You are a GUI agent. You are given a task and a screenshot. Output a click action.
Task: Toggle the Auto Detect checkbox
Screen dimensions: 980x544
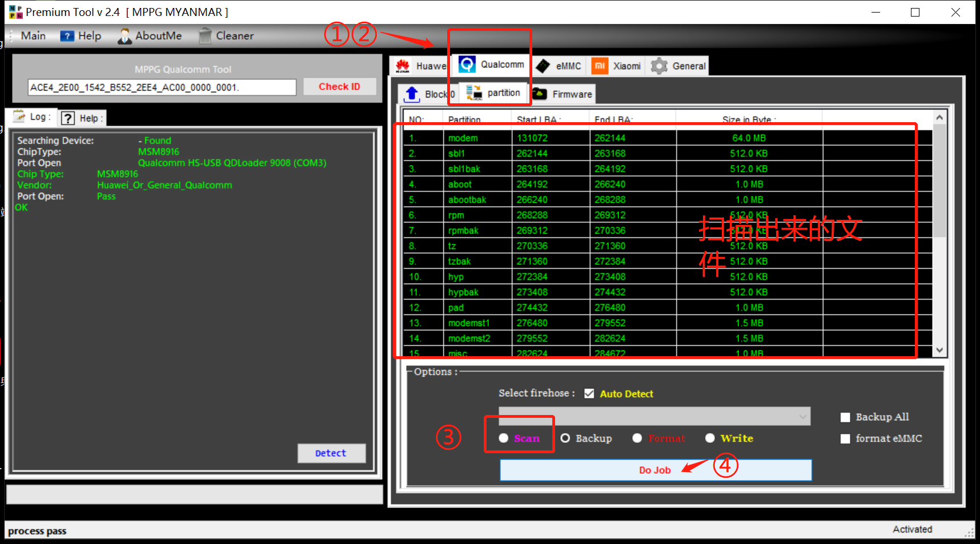point(589,393)
